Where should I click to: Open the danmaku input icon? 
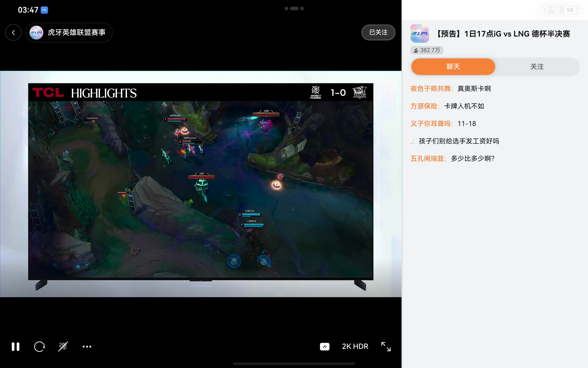[x=325, y=346]
